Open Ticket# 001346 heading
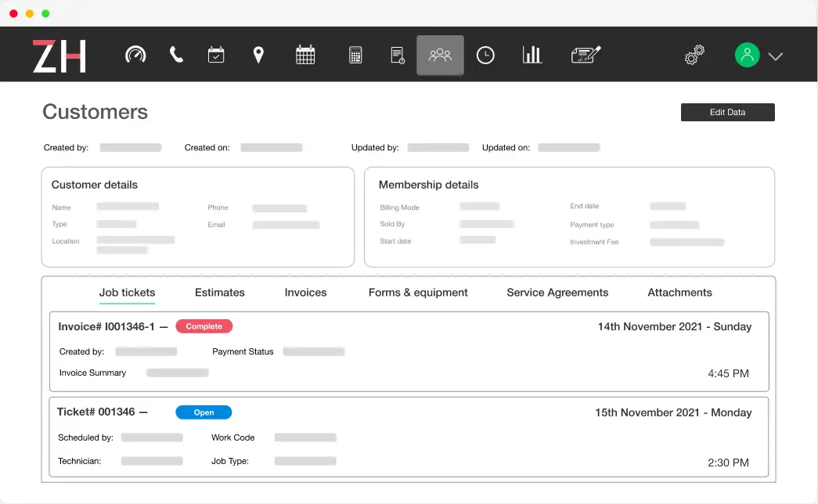Image resolution: width=818 pixels, height=504 pixels. 96,412
